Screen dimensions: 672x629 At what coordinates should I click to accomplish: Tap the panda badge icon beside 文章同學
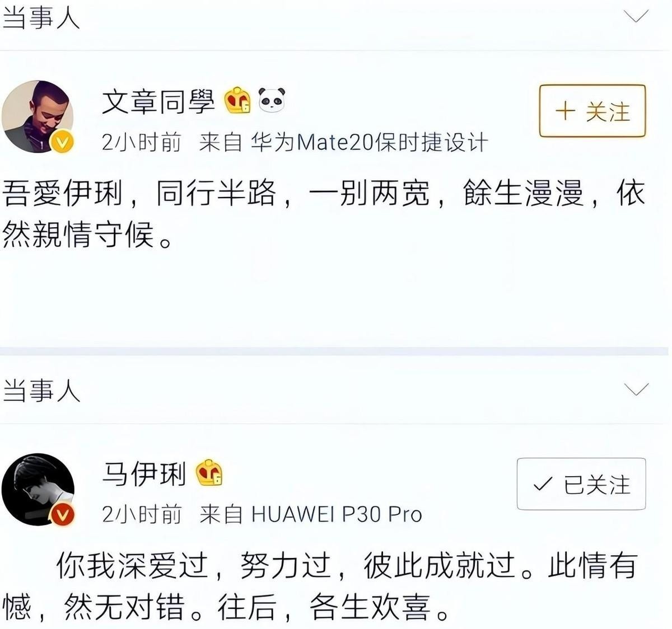coord(272,100)
